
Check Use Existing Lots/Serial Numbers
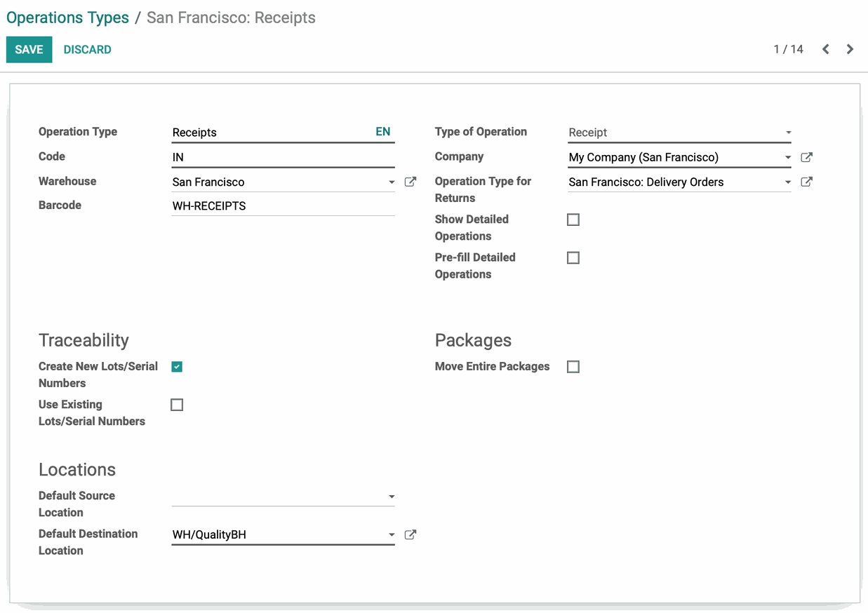tap(177, 405)
